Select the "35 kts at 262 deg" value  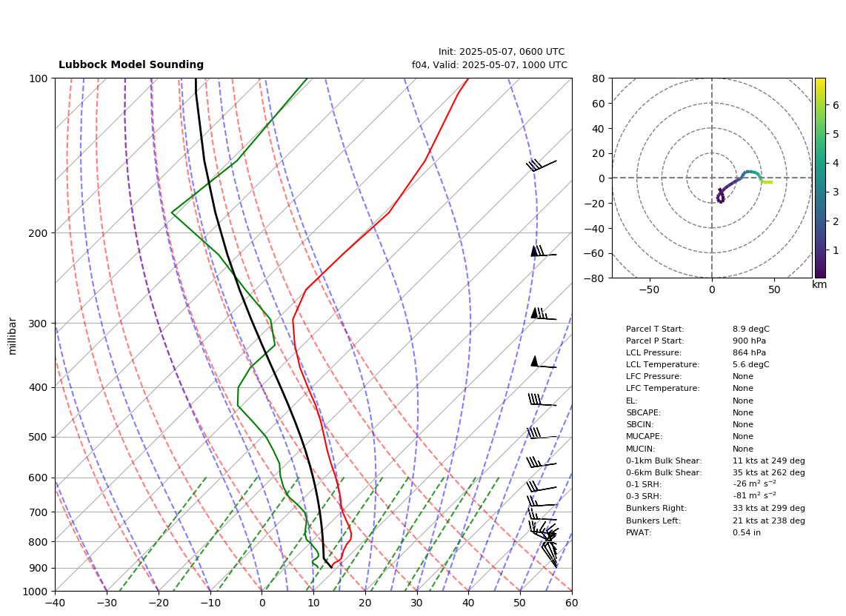(x=769, y=472)
